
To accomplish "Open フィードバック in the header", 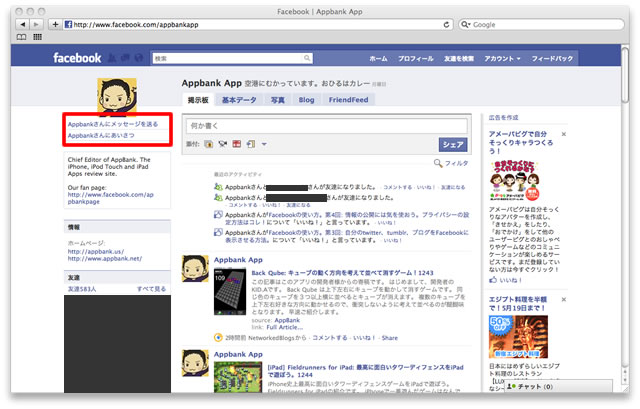I will pyautogui.click(x=552, y=59).
